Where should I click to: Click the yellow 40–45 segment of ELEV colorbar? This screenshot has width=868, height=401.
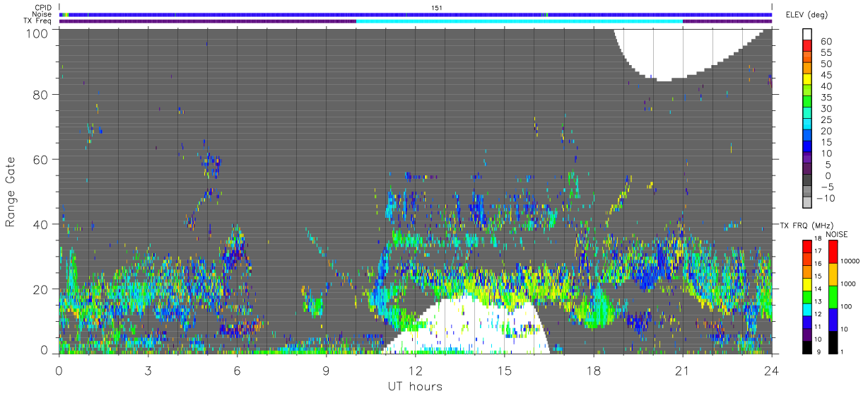click(x=807, y=81)
